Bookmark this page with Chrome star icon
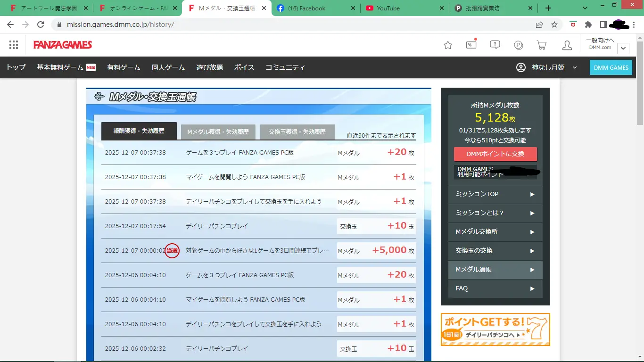Screen dimensions: 644x362 [554, 25]
